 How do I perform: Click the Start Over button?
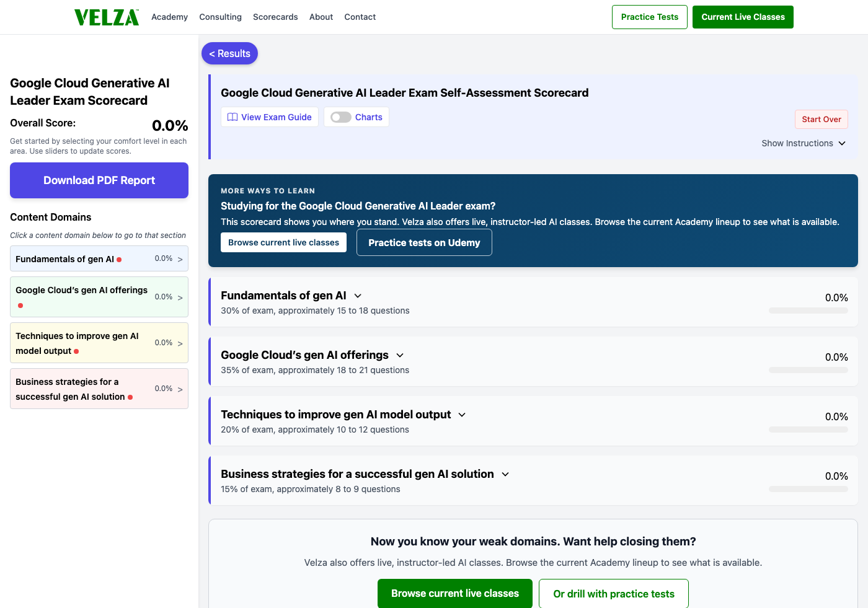(x=821, y=119)
